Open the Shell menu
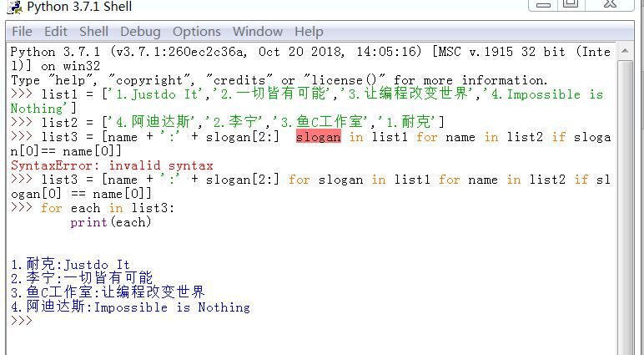Screen dimensions: 644x355 [x=93, y=32]
